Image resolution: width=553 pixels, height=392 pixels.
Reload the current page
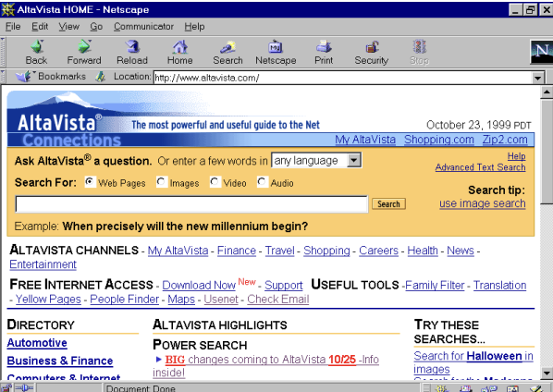(132, 47)
